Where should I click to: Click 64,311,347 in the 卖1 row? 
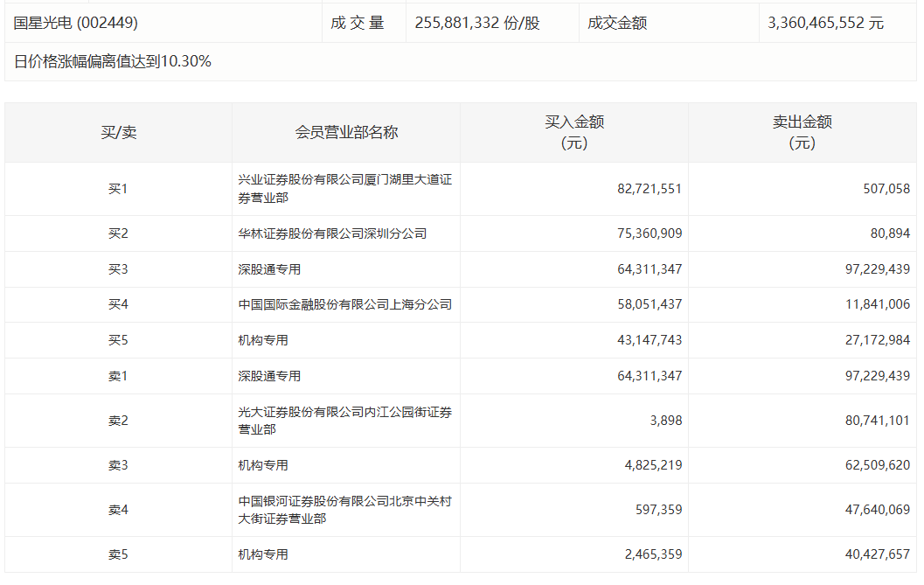point(650,376)
